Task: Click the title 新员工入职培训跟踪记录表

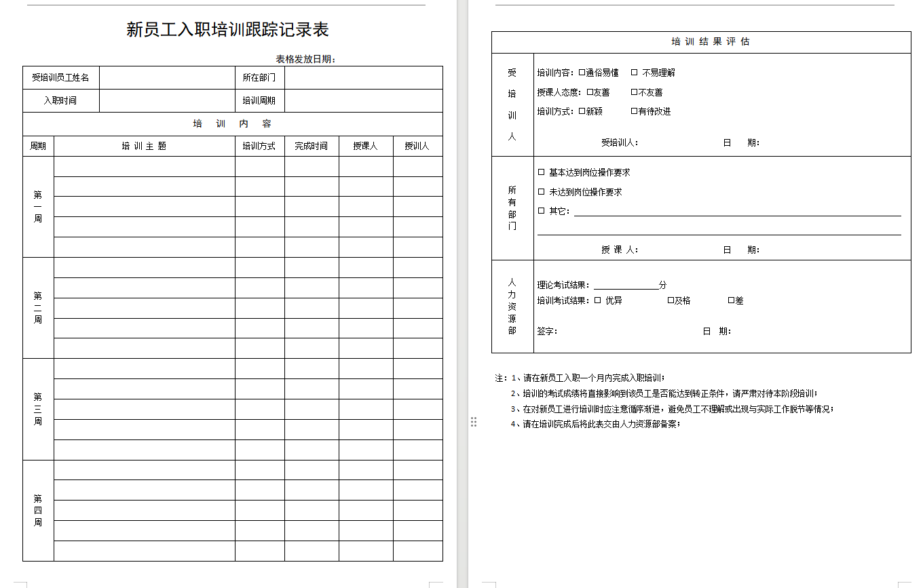Action: 228,30
